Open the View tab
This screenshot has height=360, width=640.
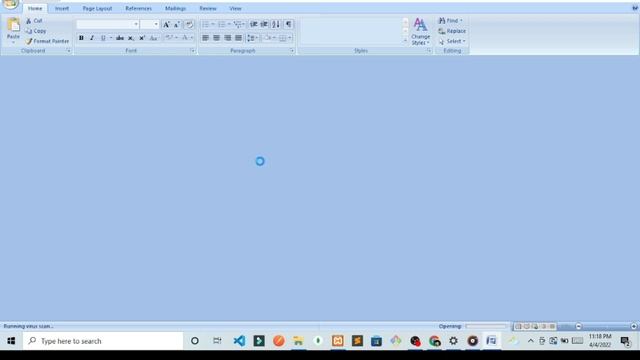(x=236, y=9)
